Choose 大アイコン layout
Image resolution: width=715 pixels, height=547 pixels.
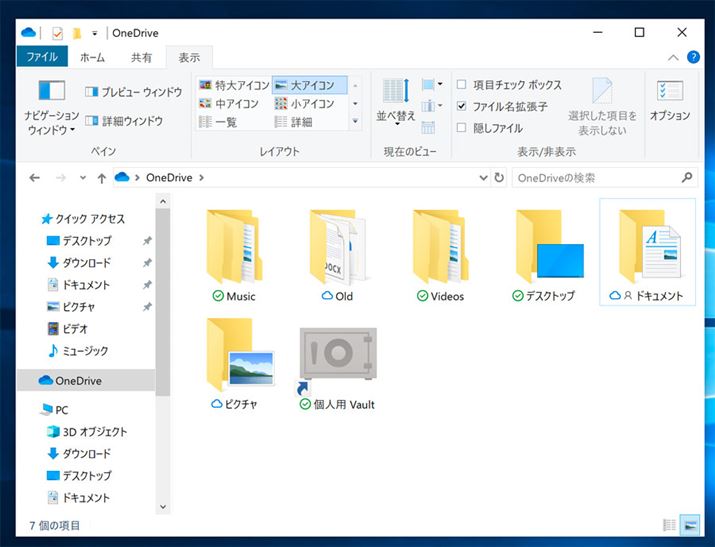tap(310, 85)
